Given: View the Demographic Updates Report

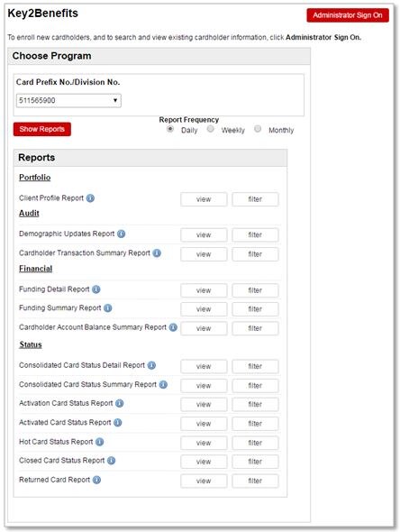Looking at the screenshot, I should 204,234.
